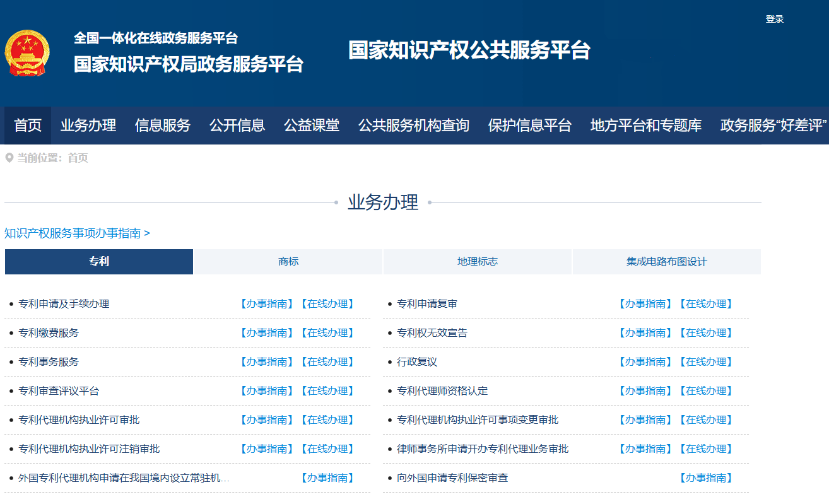This screenshot has width=829, height=504.
Task: Open 公共服务机构查询 navigation item
Action: (x=414, y=126)
